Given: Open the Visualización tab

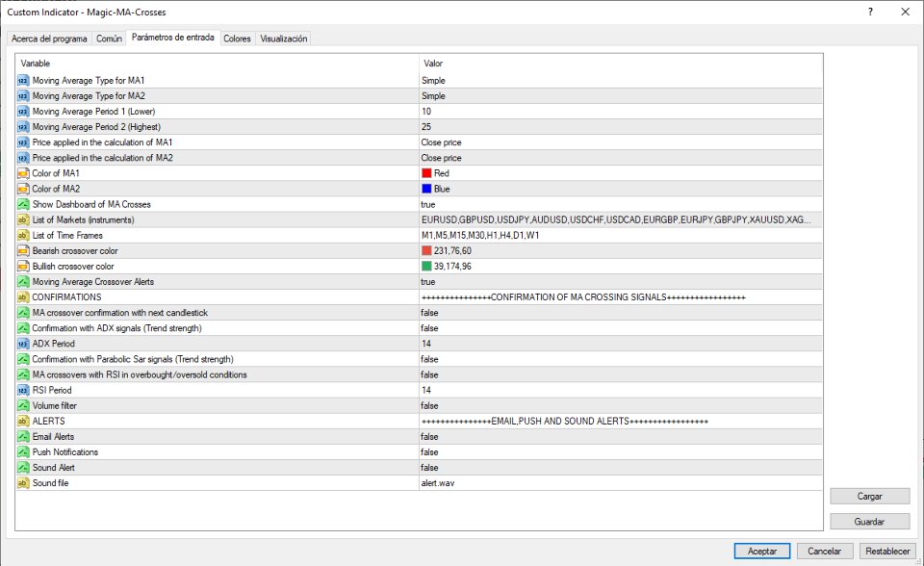Looking at the screenshot, I should (x=282, y=39).
